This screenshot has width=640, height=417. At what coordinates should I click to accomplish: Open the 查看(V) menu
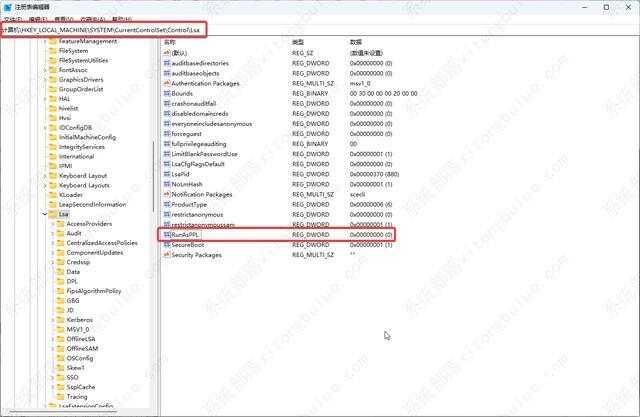tap(64, 19)
